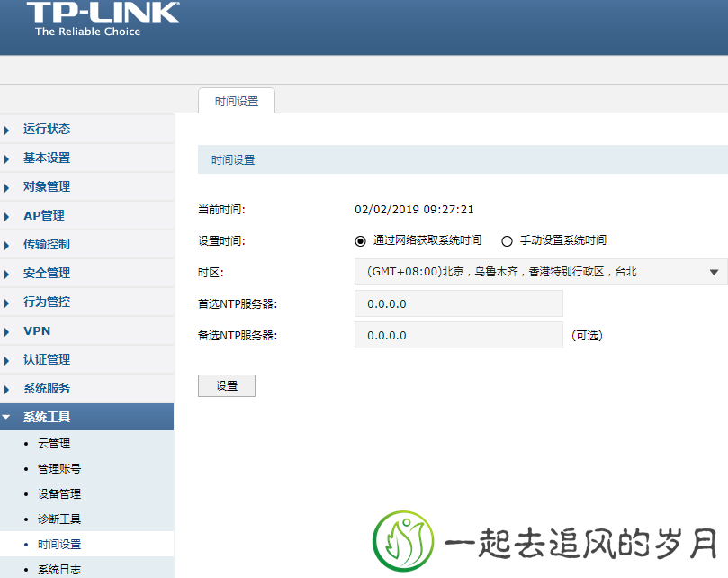Open 管理账号 under system tools
728x578 pixels.
(59, 469)
